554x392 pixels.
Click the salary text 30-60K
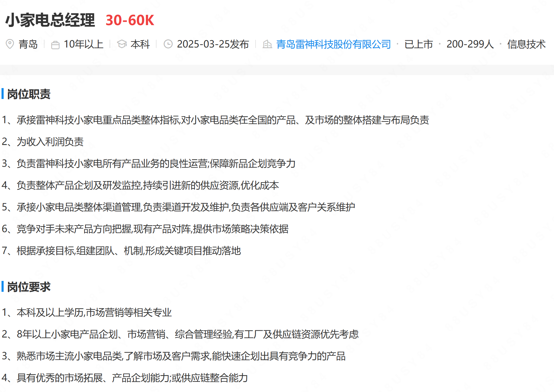[x=130, y=20]
